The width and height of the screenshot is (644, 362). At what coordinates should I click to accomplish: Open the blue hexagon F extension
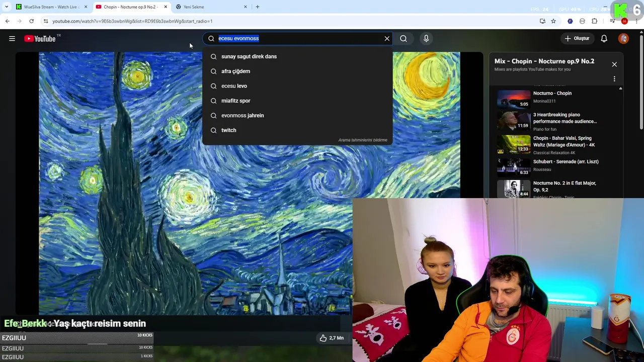pyautogui.click(x=570, y=21)
